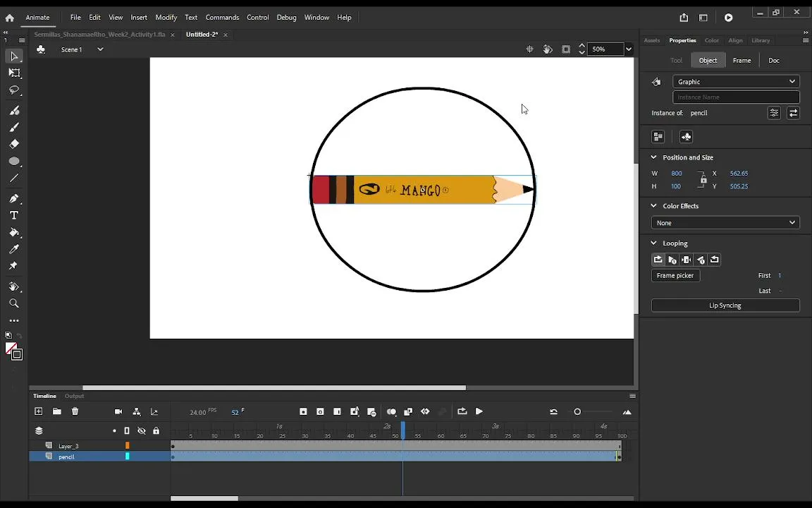The height and width of the screenshot is (508, 812).
Task: Select the Hand tool
Action: pyautogui.click(x=14, y=286)
